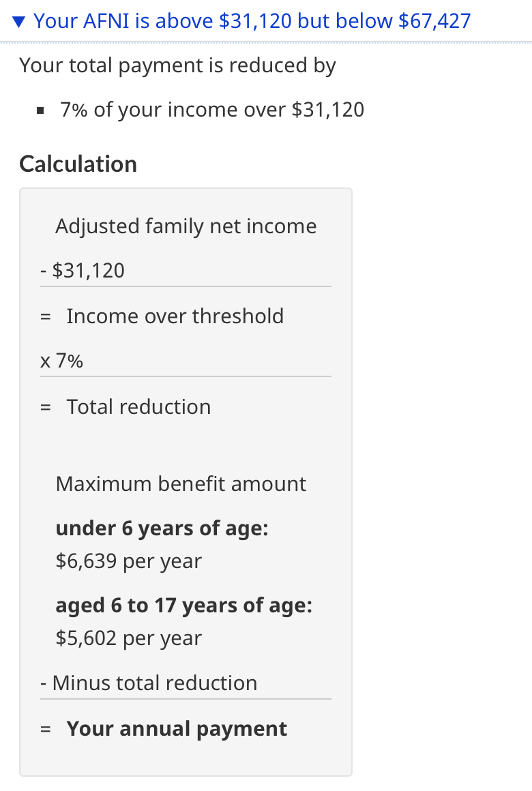The image size is (532, 791).
Task: Click the square bullet marker before 7%
Action: click(x=41, y=110)
